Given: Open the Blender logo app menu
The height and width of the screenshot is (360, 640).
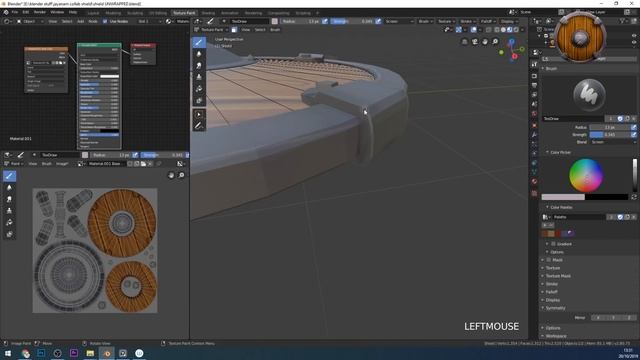Looking at the screenshot, I should coord(6,12).
